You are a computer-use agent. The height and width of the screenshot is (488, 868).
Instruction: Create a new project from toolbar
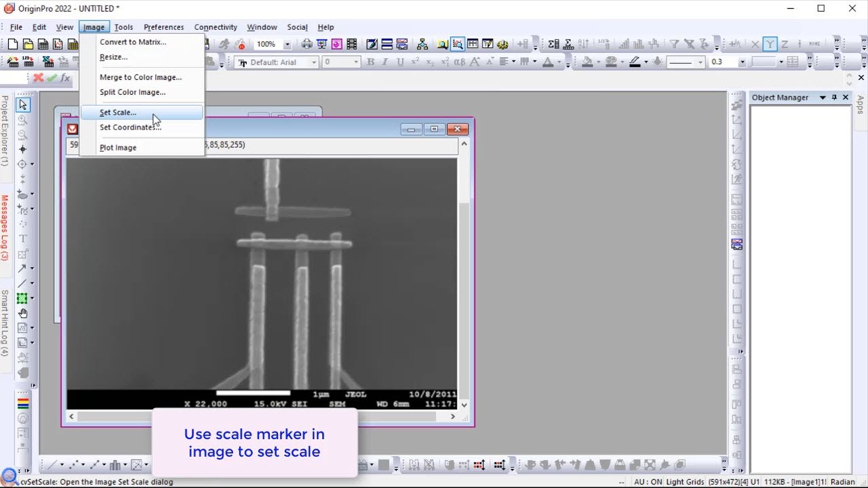tap(13, 44)
